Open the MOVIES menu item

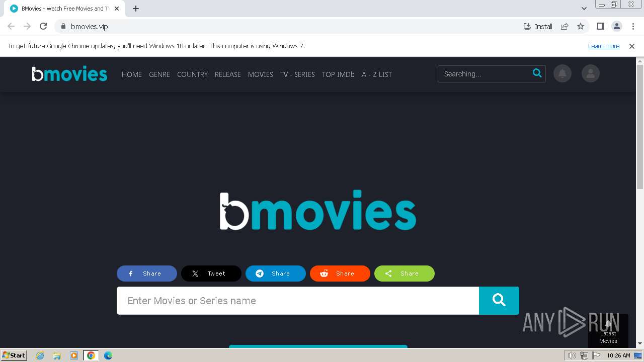(261, 74)
